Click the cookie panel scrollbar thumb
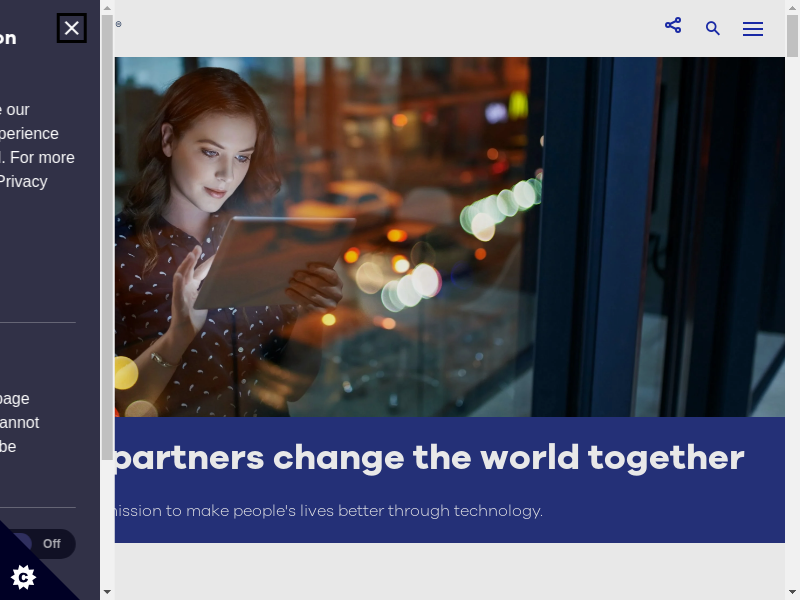800x600 pixels. pos(107,230)
